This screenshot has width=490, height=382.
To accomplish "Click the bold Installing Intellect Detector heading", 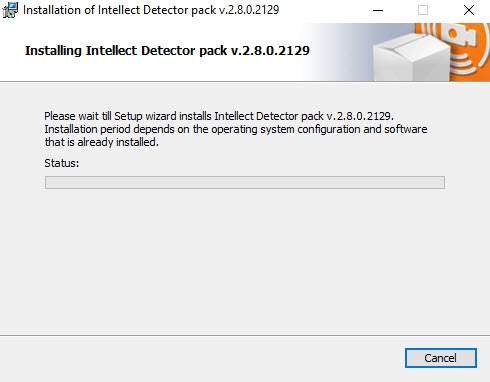I will tap(167, 51).
